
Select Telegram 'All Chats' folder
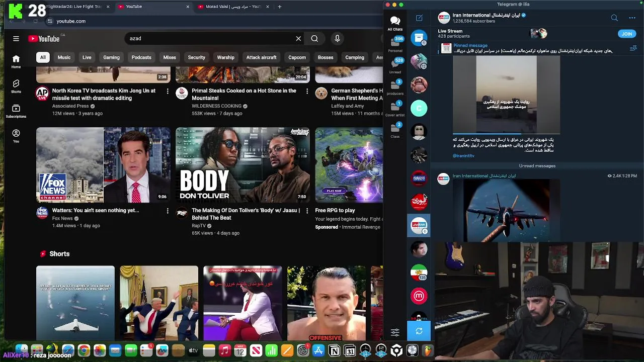pyautogui.click(x=395, y=23)
